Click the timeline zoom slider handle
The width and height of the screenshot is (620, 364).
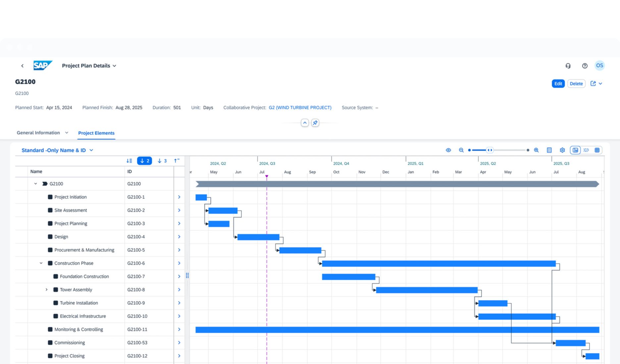coord(490,150)
